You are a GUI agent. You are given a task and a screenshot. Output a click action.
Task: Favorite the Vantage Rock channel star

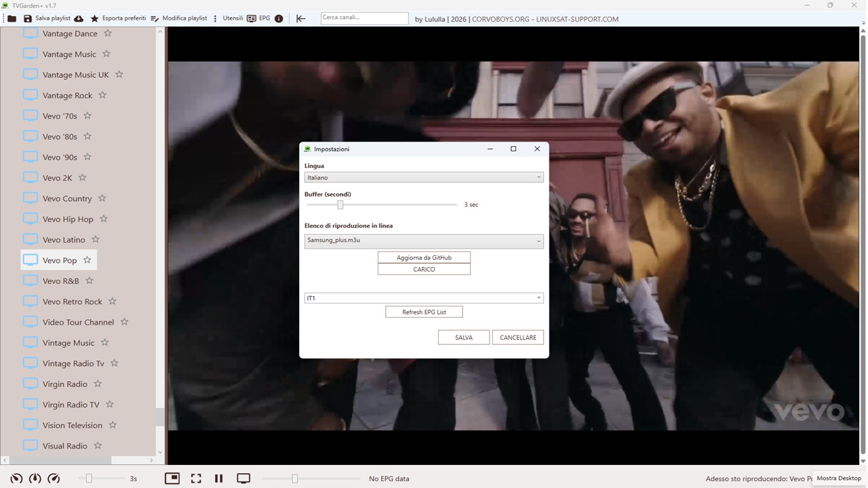click(102, 95)
